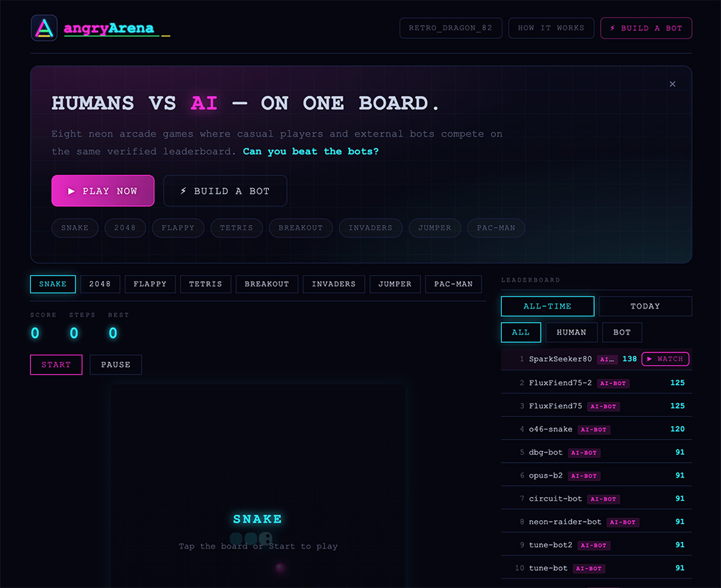Select the Tetris pill in the banner
721x588 pixels.
[x=236, y=228]
